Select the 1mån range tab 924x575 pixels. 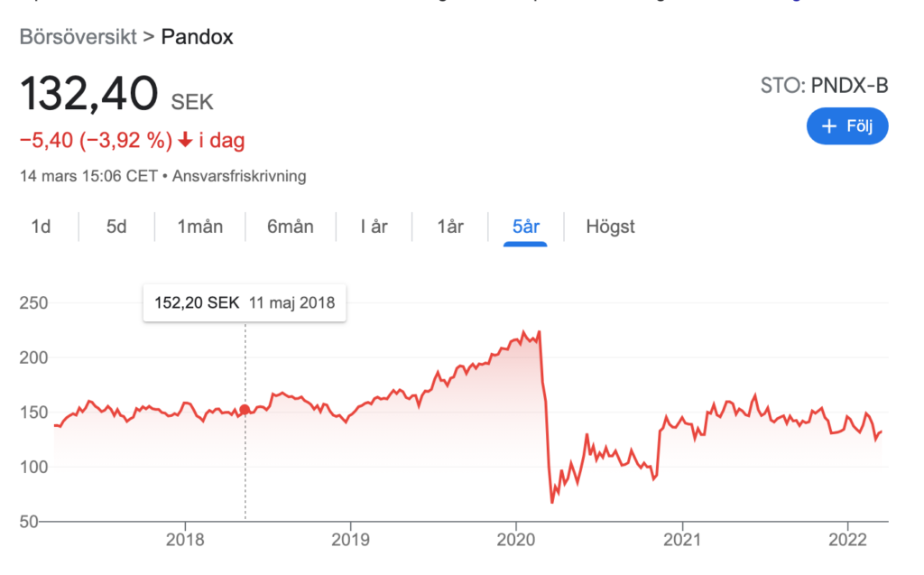point(200,227)
